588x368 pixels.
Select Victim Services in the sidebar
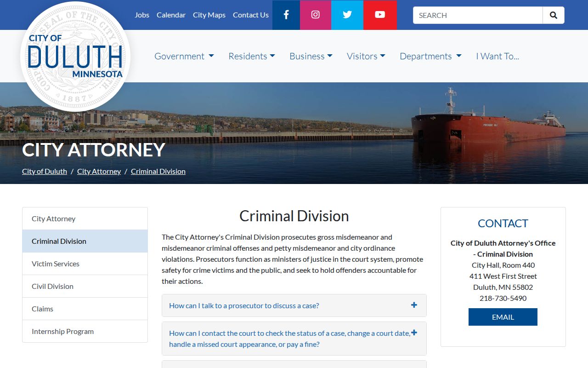[85, 264]
